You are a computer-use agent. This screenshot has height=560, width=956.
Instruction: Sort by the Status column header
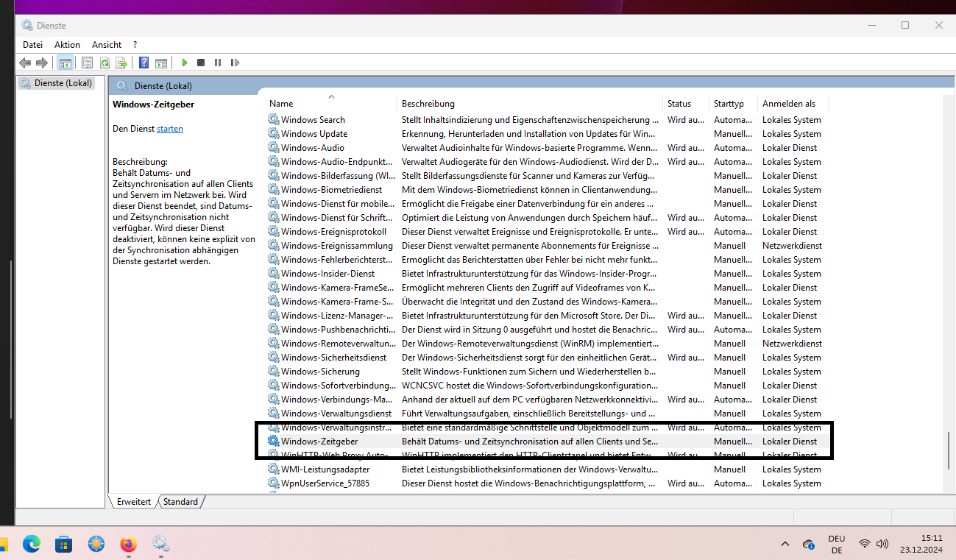pos(686,104)
